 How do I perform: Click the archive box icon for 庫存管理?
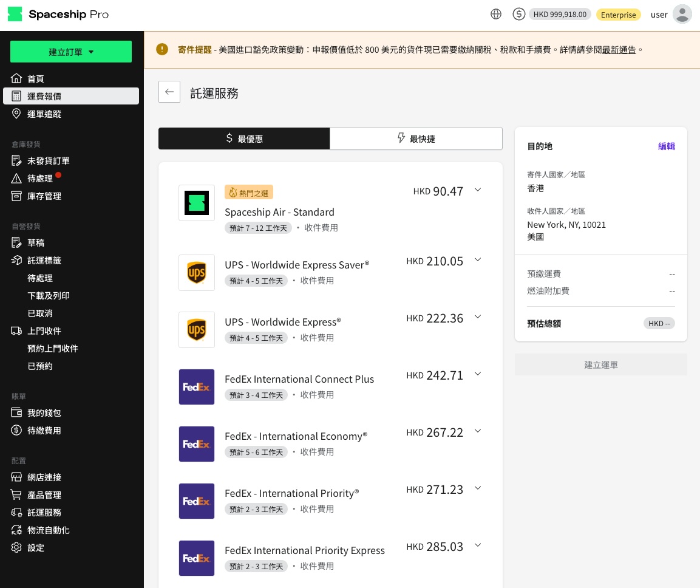pyautogui.click(x=16, y=196)
